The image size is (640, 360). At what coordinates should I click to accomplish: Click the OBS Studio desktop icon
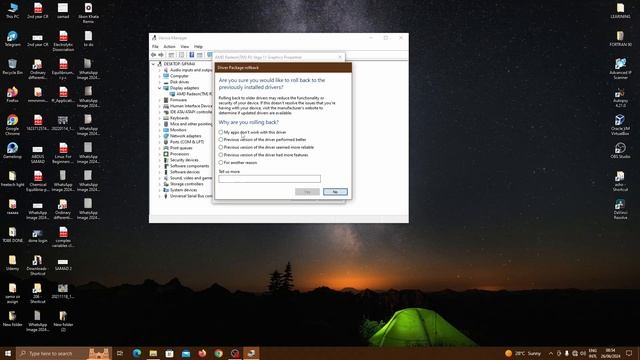pyautogui.click(x=620, y=151)
